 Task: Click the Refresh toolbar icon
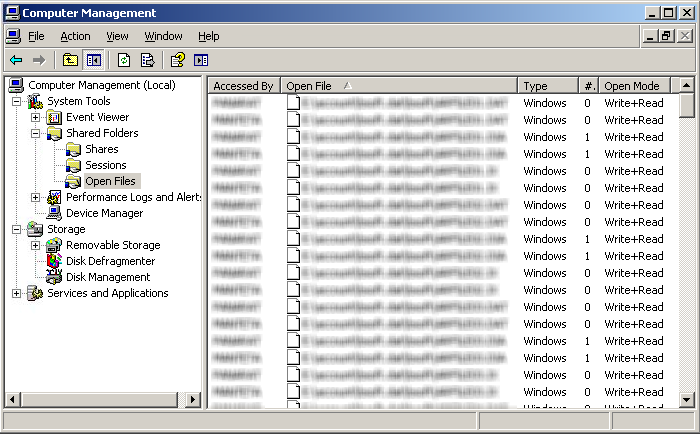tap(124, 60)
